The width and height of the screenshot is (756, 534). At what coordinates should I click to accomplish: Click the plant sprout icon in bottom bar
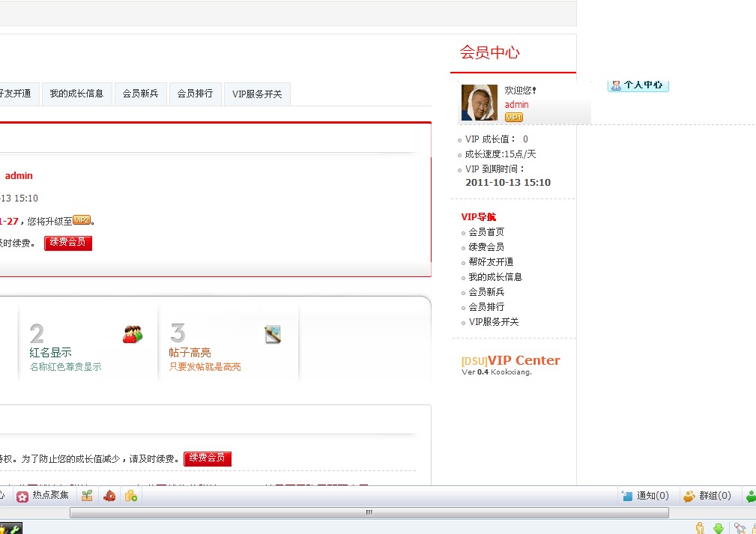(87, 496)
